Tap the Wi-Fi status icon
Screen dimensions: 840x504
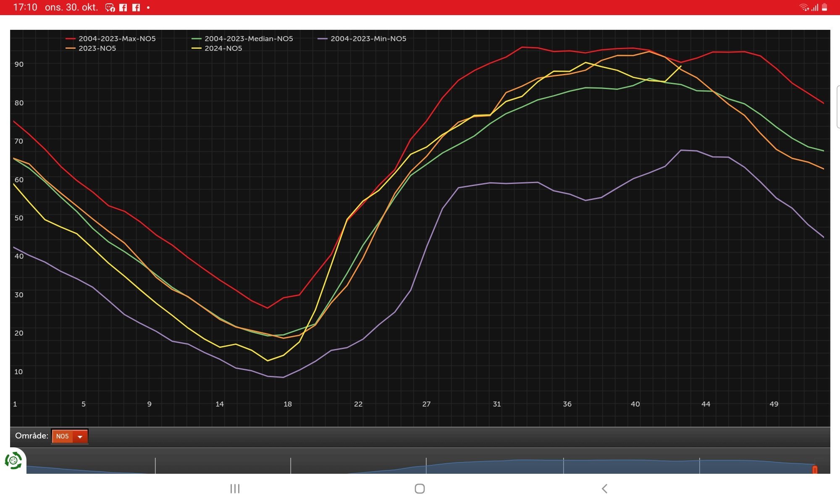click(x=804, y=7)
